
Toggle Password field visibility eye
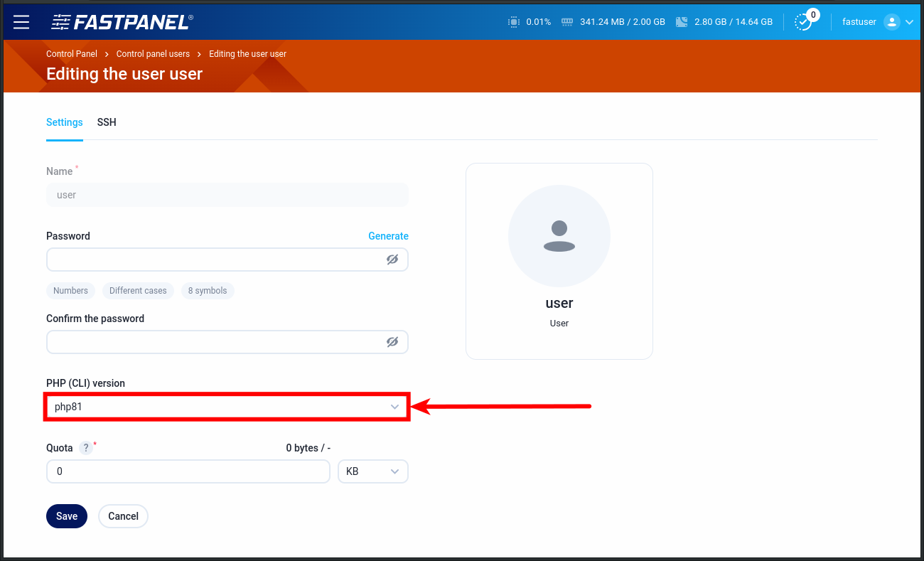click(392, 260)
